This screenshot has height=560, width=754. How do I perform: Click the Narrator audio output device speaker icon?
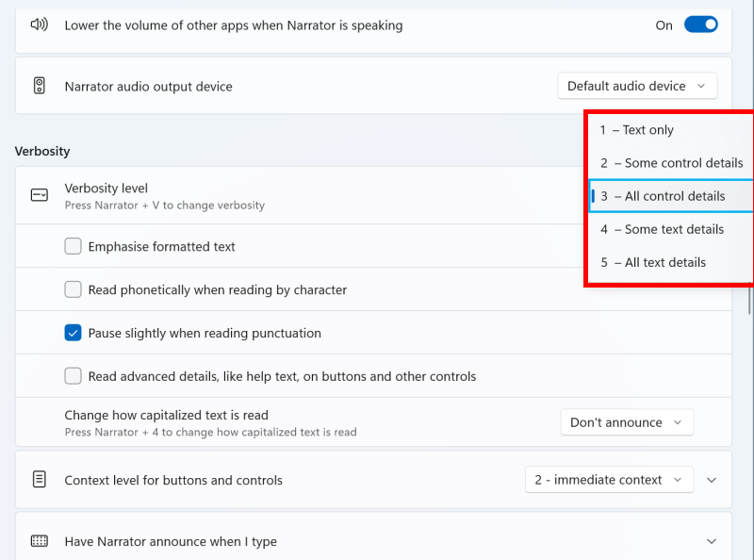[39, 86]
